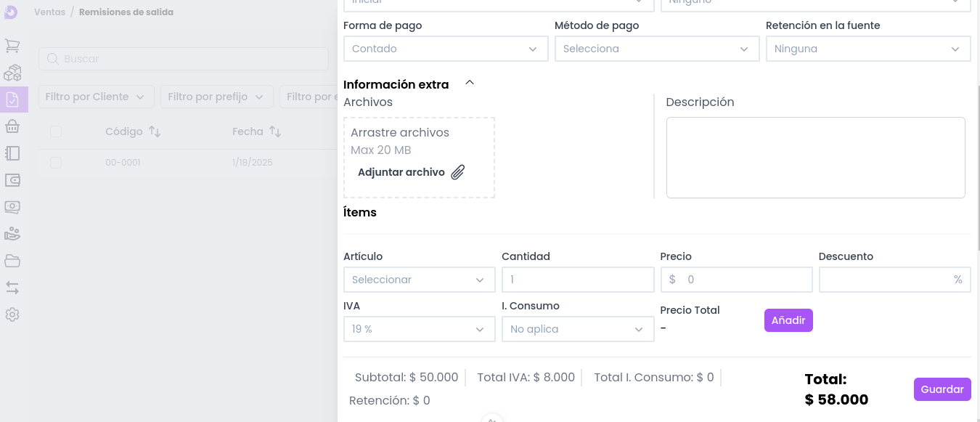
Task: Click the Guardar button
Action: coord(942,389)
